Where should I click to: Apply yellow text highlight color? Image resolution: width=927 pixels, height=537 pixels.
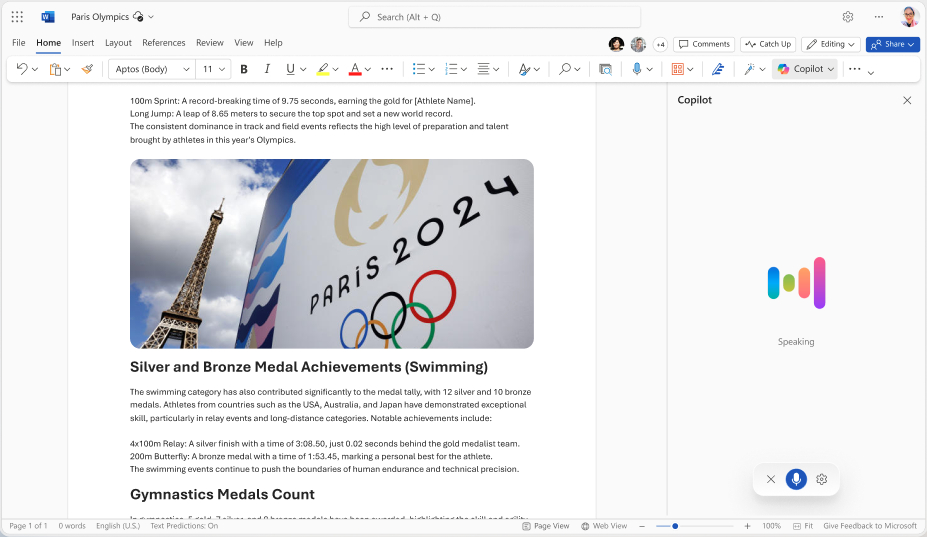(x=322, y=69)
